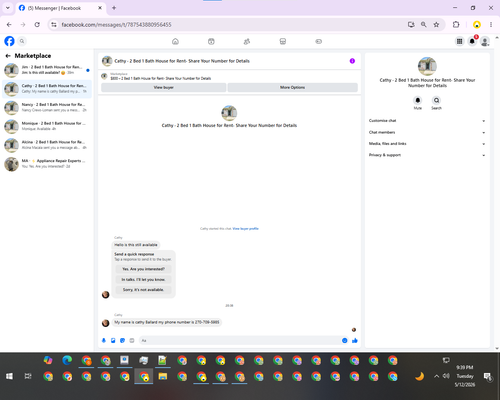
Task: Record a voice clip with microphone icon
Action: (x=104, y=340)
